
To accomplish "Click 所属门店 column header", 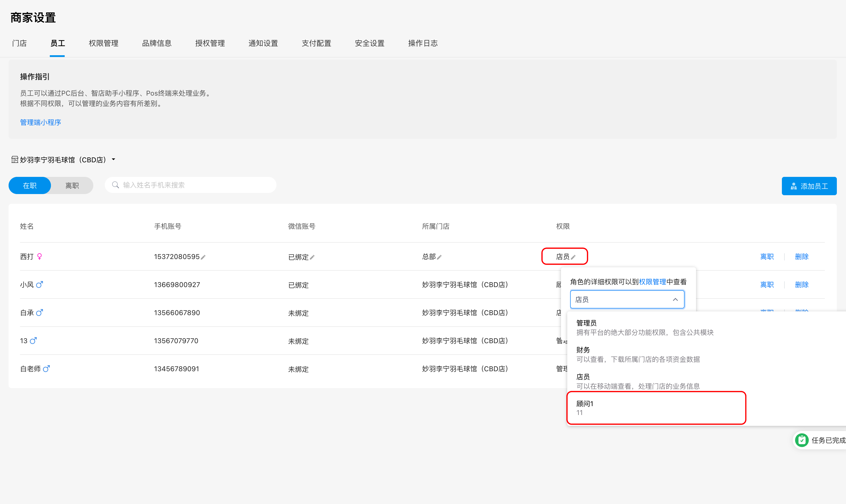I will click(x=435, y=226).
